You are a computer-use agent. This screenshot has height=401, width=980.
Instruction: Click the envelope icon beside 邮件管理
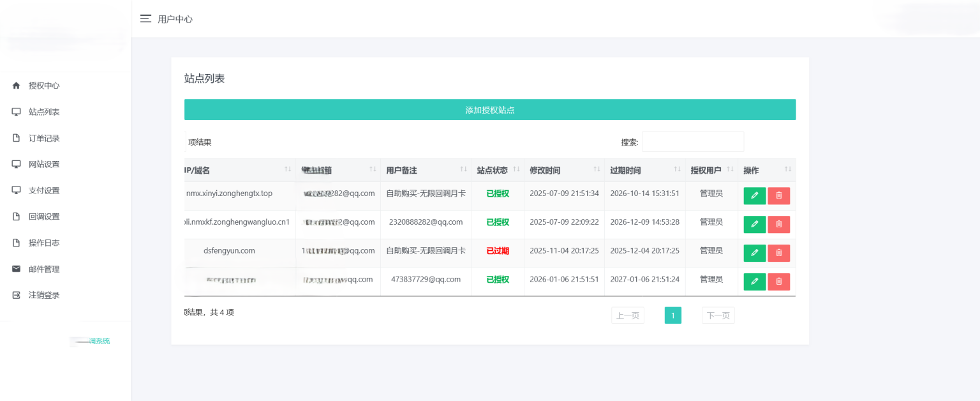point(15,268)
